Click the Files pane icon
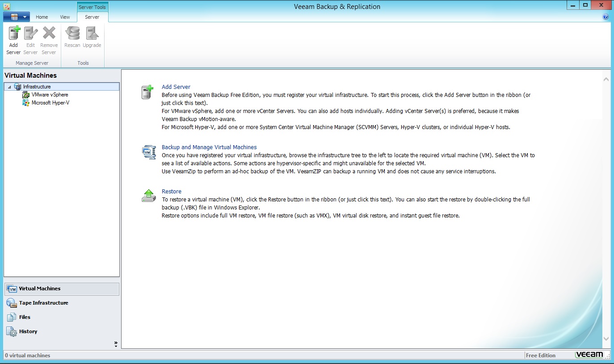Image resolution: width=614 pixels, height=364 pixels. click(12, 317)
